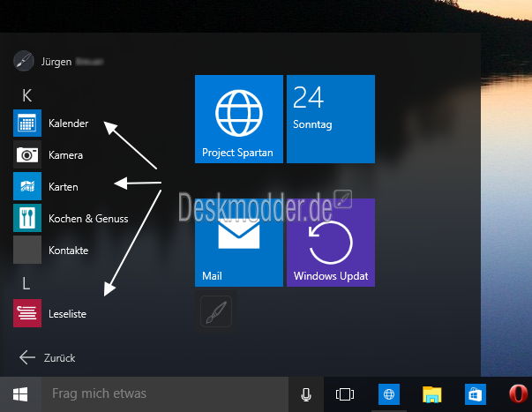Jump to letter L section header
532x412 pixels.
(26, 283)
